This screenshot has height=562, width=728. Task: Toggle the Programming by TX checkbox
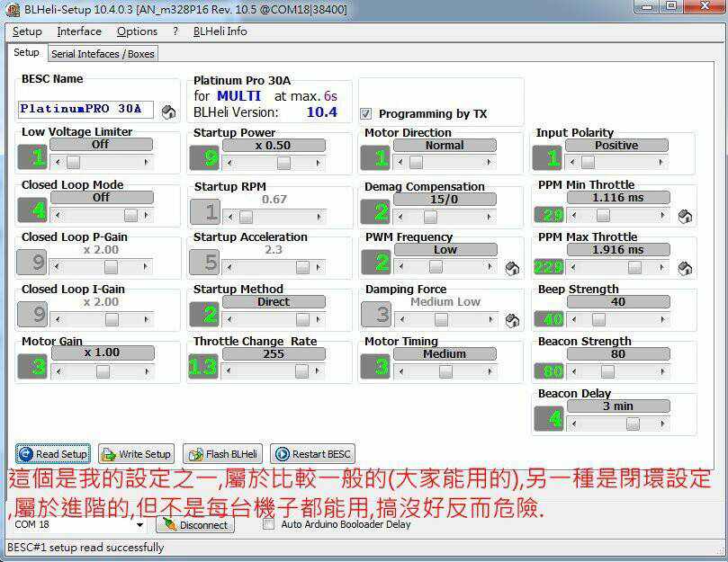pyautogui.click(x=366, y=114)
